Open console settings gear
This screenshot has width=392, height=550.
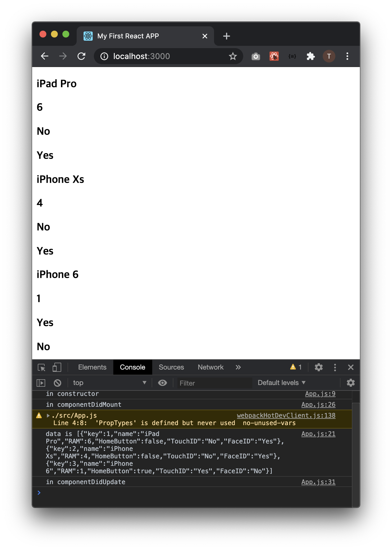pos(351,383)
